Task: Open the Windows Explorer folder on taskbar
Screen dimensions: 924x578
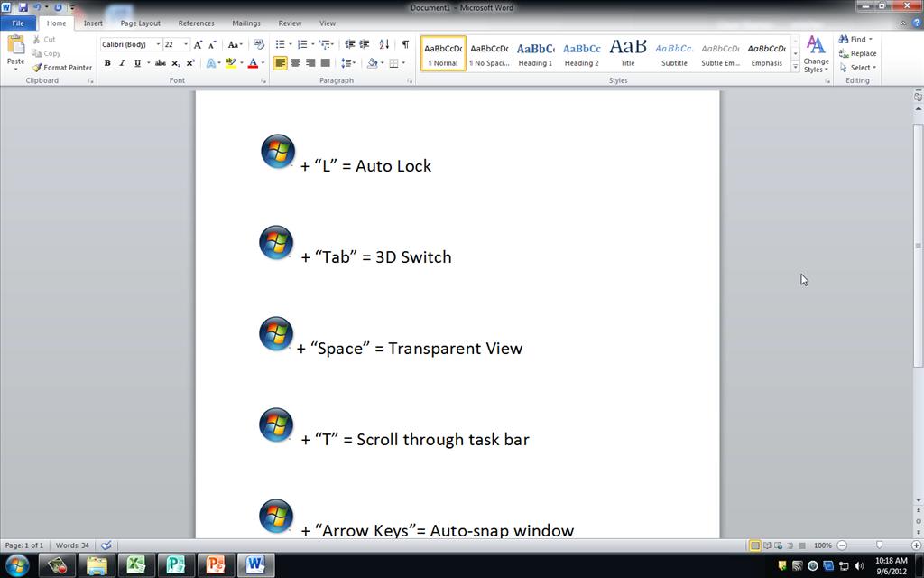Action: (97, 565)
